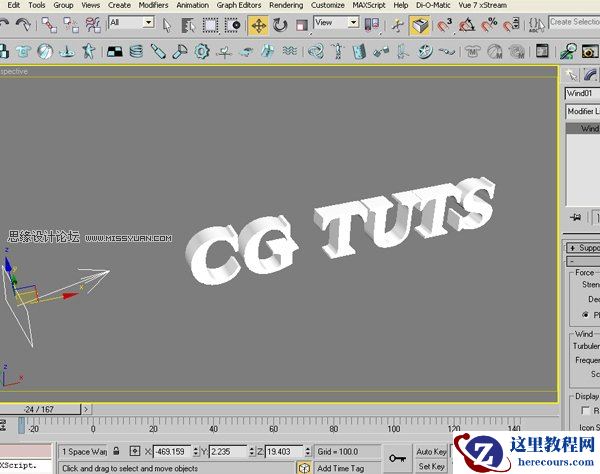
Task: Select the Planar radio button under Force
Action: (585, 315)
